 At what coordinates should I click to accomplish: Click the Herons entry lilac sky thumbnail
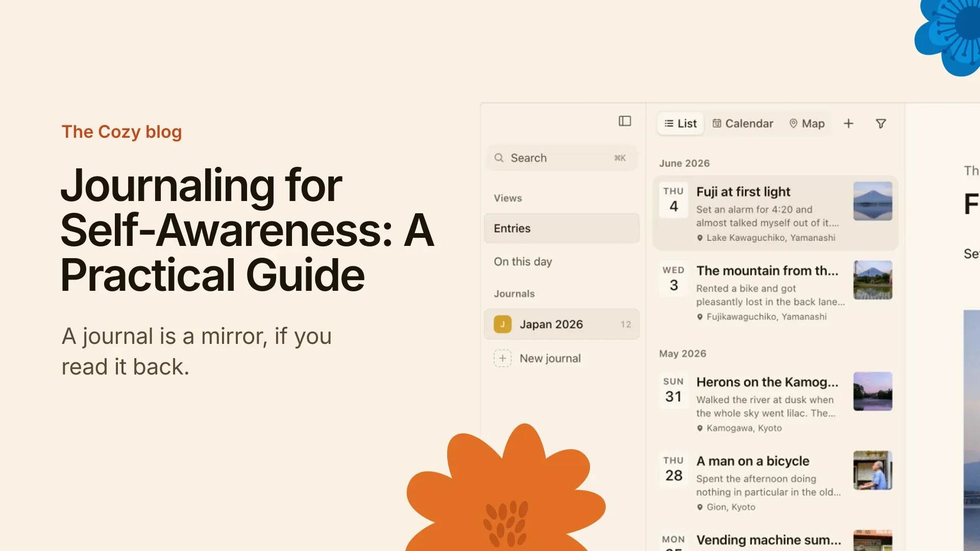pyautogui.click(x=873, y=391)
